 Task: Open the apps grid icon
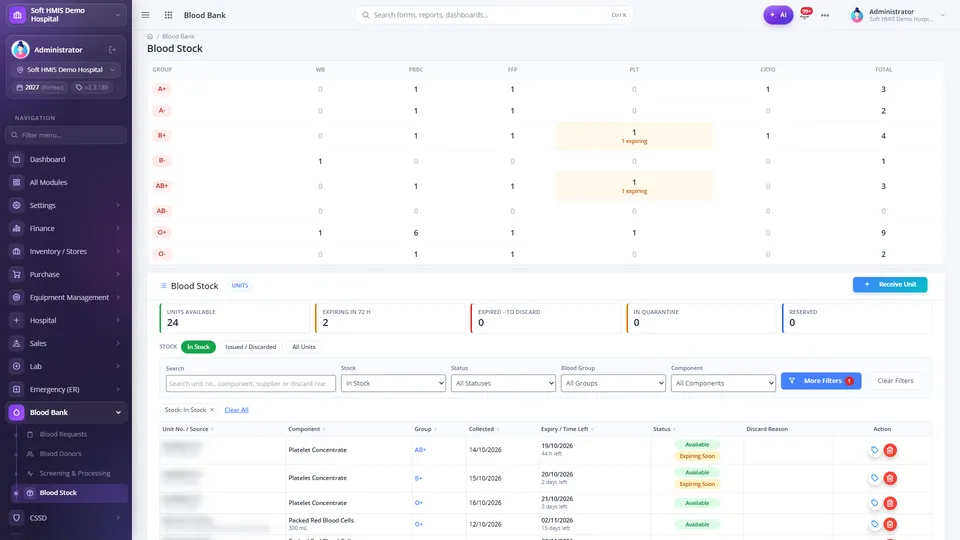pos(168,15)
